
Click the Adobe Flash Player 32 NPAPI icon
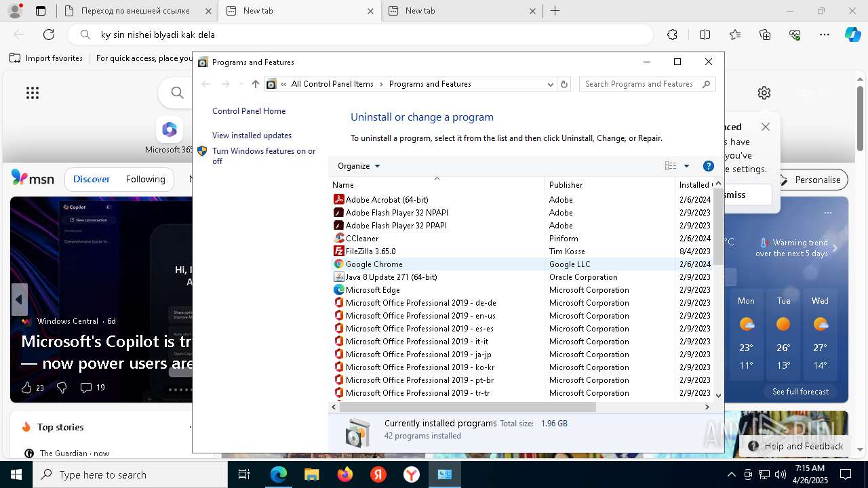coord(339,213)
